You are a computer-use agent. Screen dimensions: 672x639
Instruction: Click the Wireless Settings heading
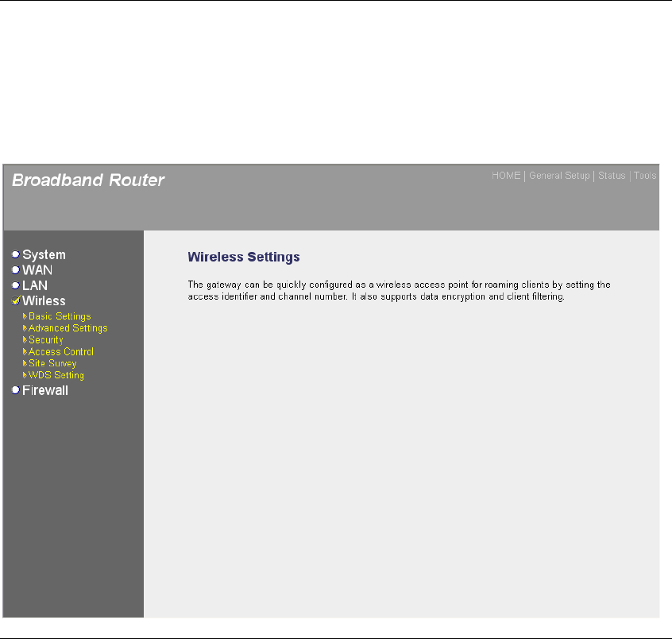tap(244, 257)
